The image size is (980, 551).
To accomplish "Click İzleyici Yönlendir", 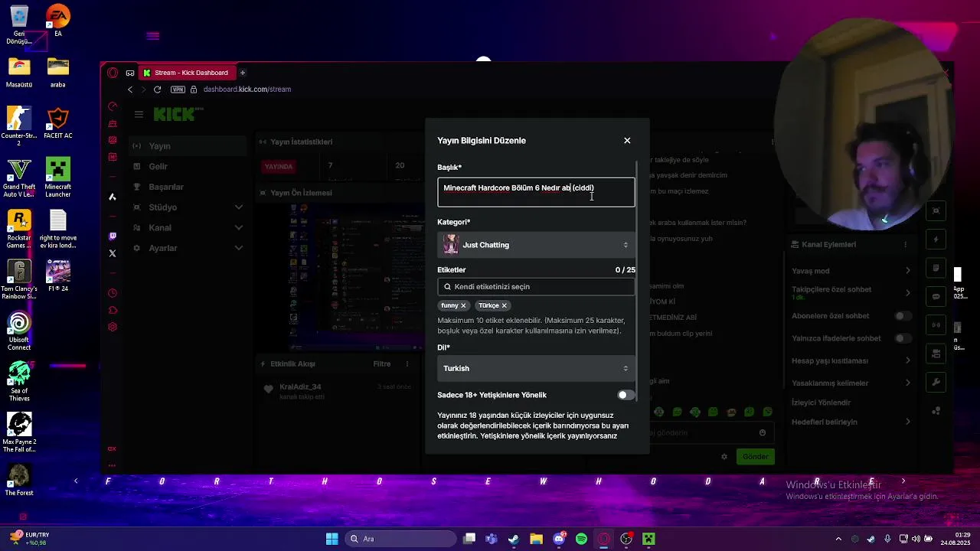I will (821, 403).
